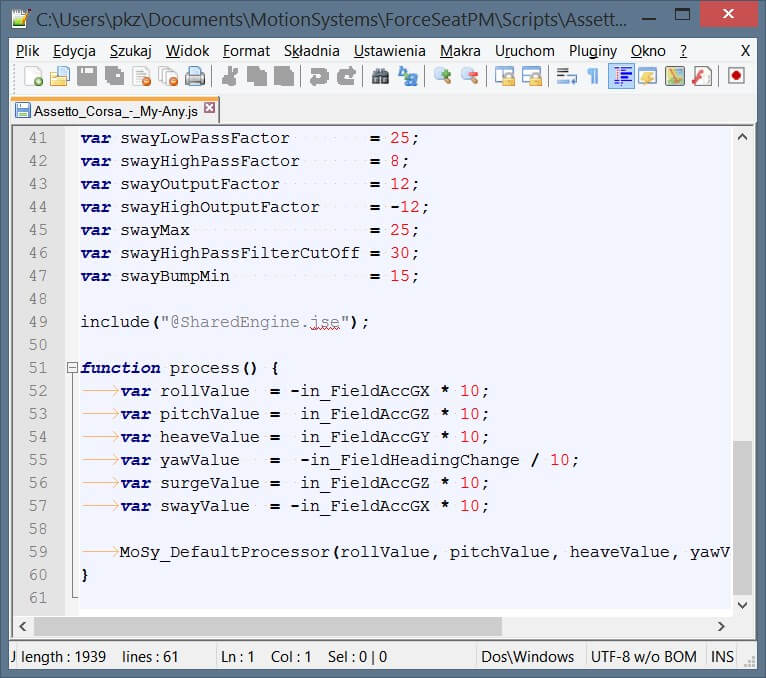The height and width of the screenshot is (678, 766).
Task: Click line number 49 in the margin
Action: (38, 322)
